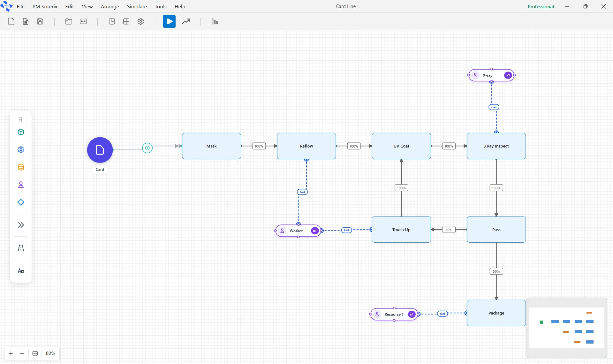The height and width of the screenshot is (364, 613).
Task: Run simulation with the blue play button
Action: pos(169,22)
